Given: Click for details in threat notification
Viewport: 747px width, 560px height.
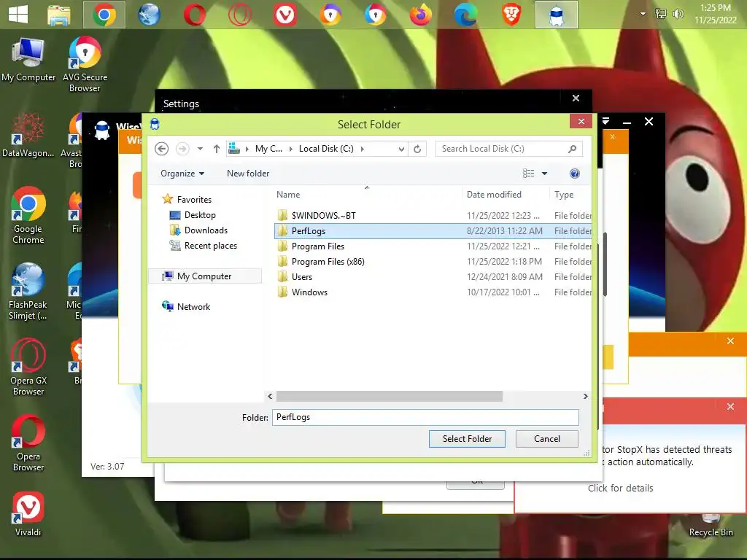Looking at the screenshot, I should tap(620, 488).
